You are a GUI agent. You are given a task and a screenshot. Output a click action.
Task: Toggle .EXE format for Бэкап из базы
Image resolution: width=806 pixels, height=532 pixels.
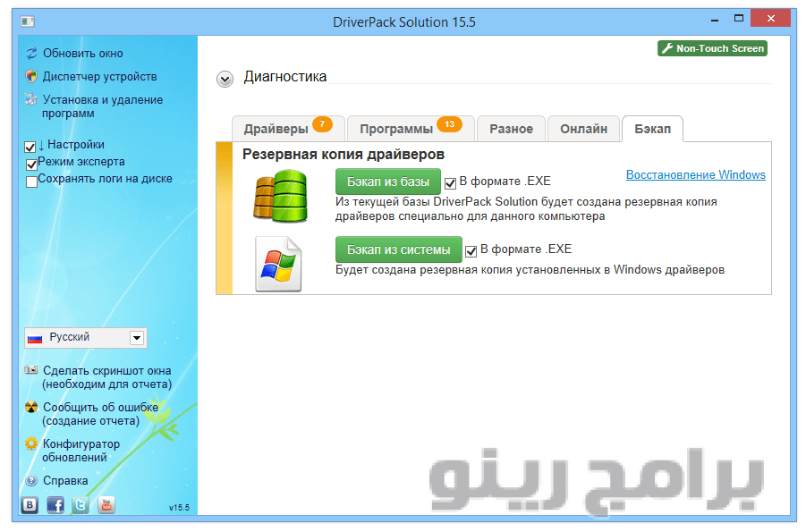(x=450, y=183)
